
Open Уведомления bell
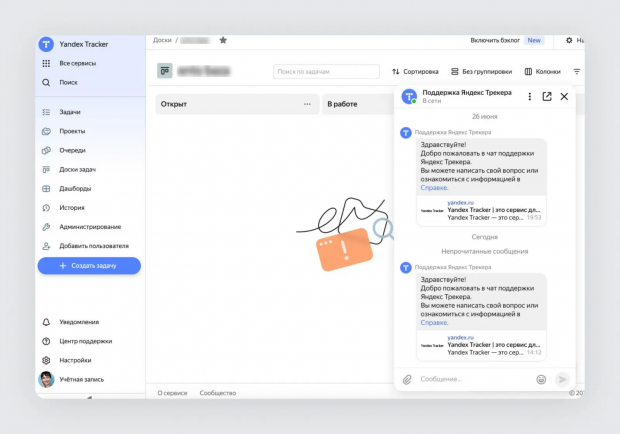(46, 322)
